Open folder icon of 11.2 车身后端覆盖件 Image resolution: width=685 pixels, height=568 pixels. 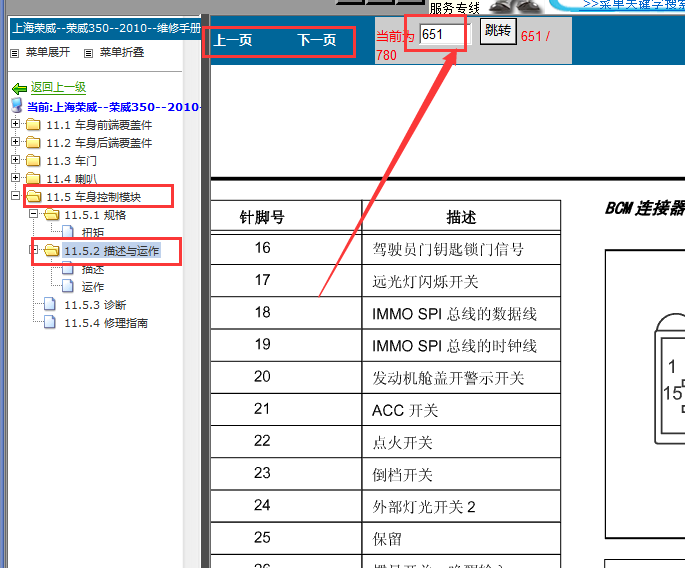coord(33,143)
